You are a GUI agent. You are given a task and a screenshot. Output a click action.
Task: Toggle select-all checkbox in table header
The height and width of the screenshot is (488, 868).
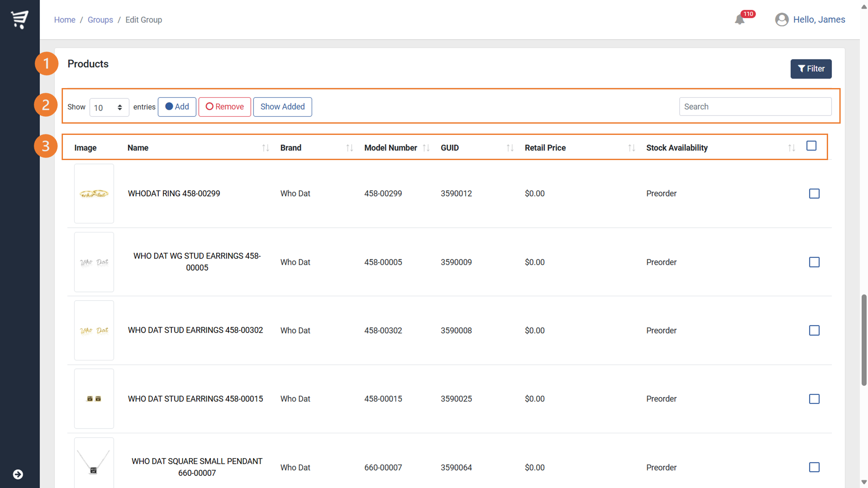pyautogui.click(x=811, y=146)
